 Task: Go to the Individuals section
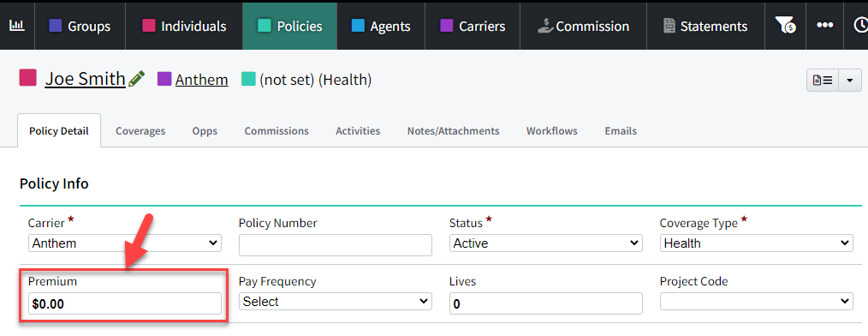click(x=184, y=26)
